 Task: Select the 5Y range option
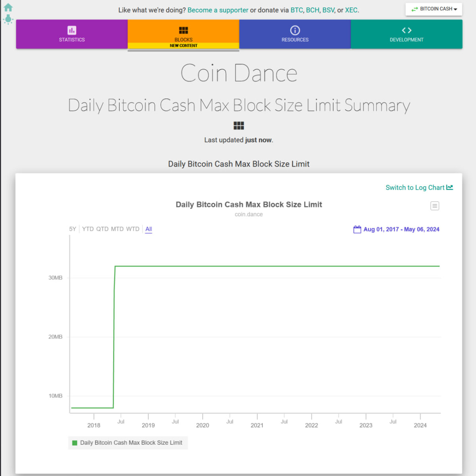[x=73, y=229]
